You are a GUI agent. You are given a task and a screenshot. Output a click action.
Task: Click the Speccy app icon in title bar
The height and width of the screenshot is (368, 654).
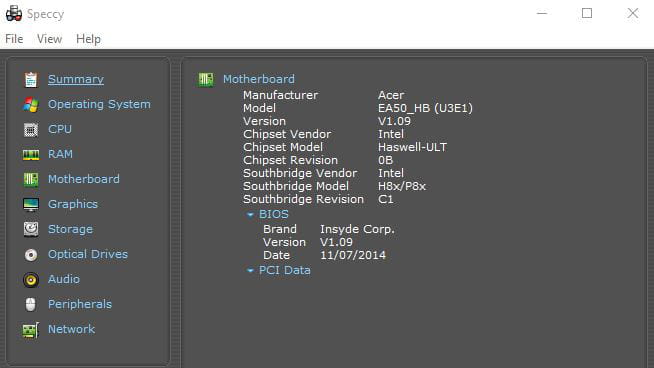[x=14, y=13]
